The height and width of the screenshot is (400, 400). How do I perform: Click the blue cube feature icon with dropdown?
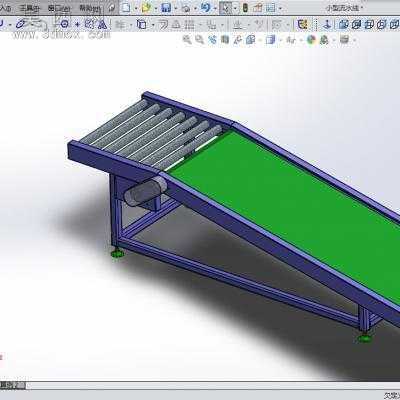tap(142, 24)
